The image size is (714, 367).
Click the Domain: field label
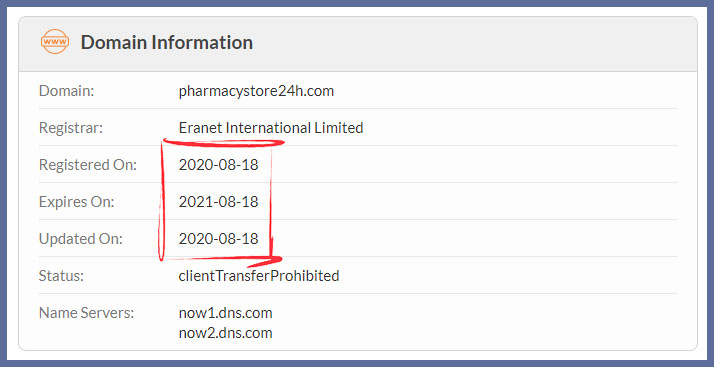[x=66, y=91]
